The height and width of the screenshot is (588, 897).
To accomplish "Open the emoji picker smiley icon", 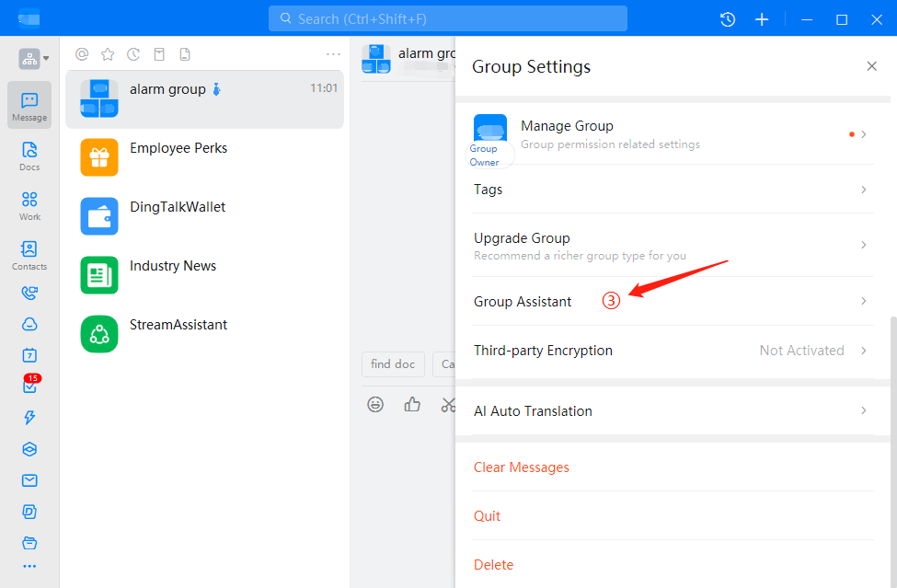I will pyautogui.click(x=375, y=404).
